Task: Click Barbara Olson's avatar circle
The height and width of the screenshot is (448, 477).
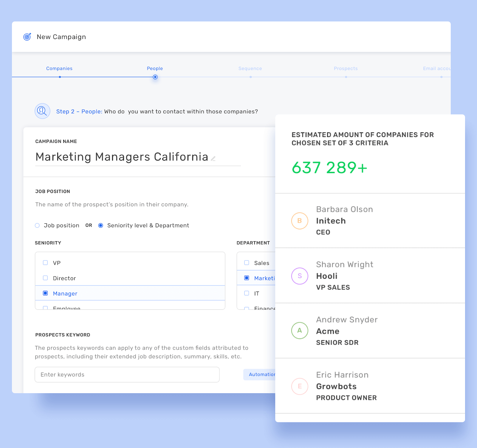Action: pyautogui.click(x=299, y=221)
